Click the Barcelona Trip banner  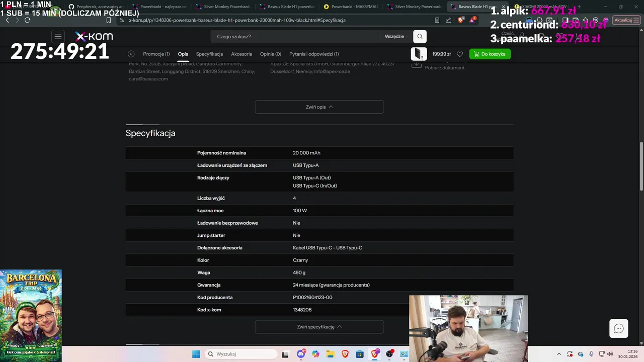coord(31,316)
